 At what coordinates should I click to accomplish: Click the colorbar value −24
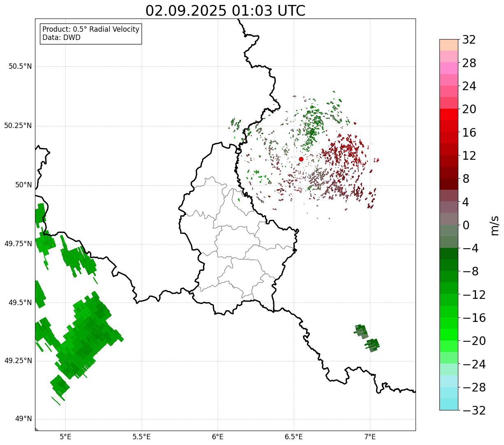(x=474, y=364)
